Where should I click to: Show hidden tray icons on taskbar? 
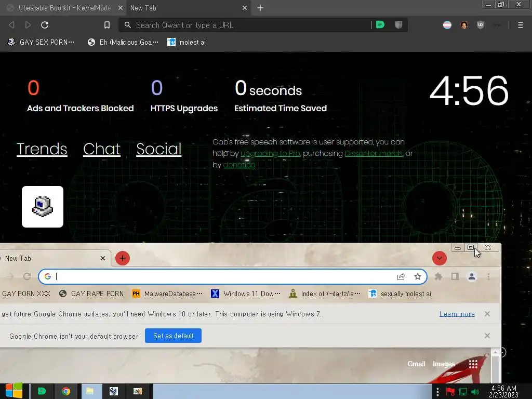pos(437,392)
